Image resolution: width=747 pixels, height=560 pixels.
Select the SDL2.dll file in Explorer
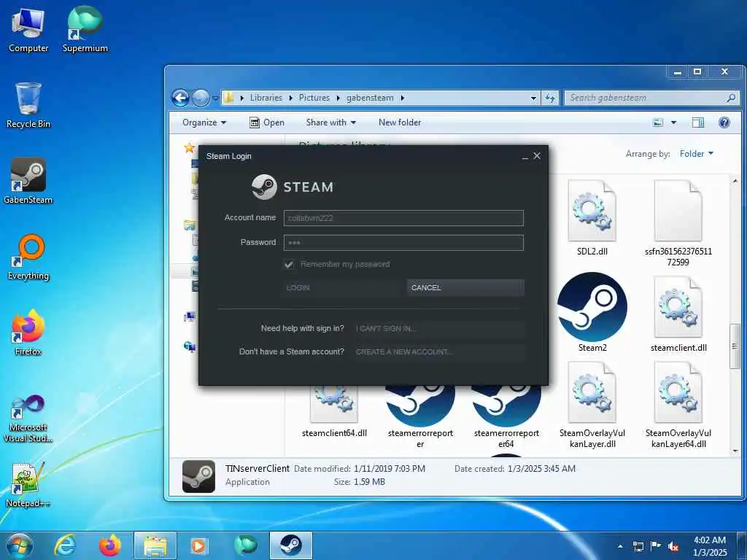[592, 218]
